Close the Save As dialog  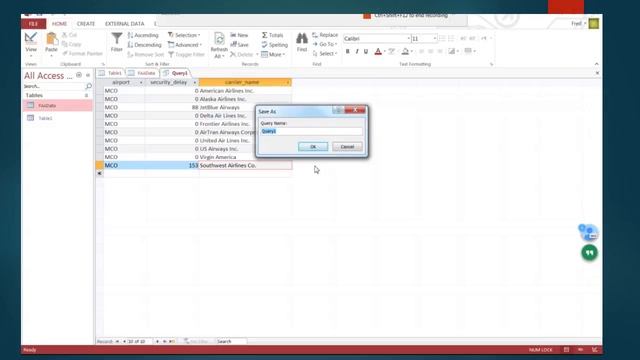tap(355, 110)
